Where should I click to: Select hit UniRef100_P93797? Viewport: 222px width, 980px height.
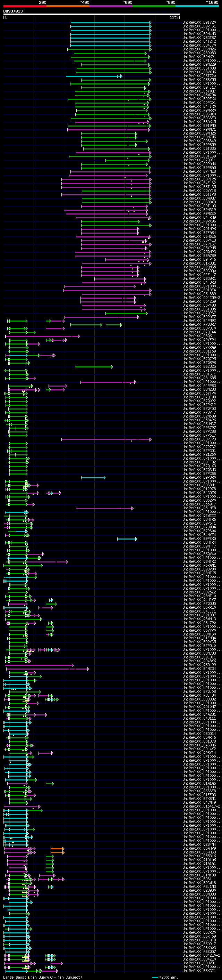coord(199,428)
